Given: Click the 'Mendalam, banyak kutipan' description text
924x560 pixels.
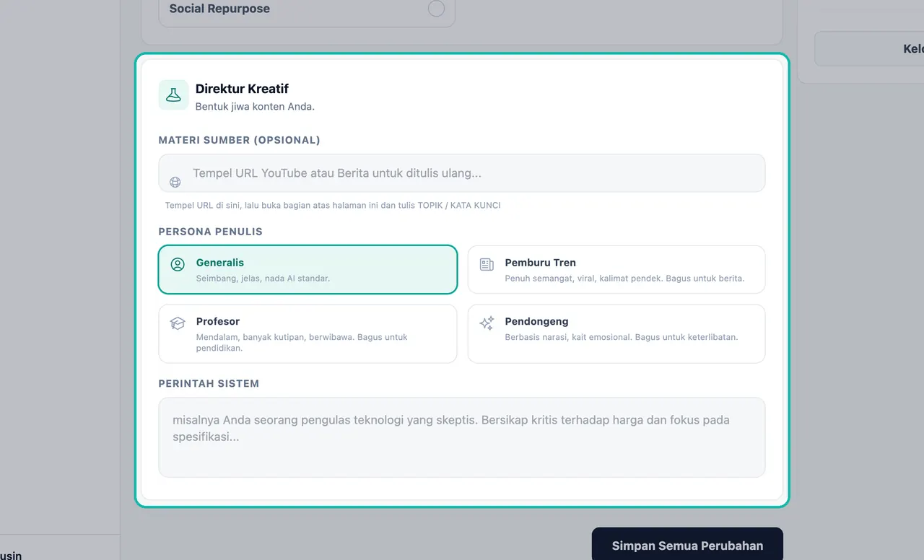Looking at the screenshot, I should pos(302,342).
